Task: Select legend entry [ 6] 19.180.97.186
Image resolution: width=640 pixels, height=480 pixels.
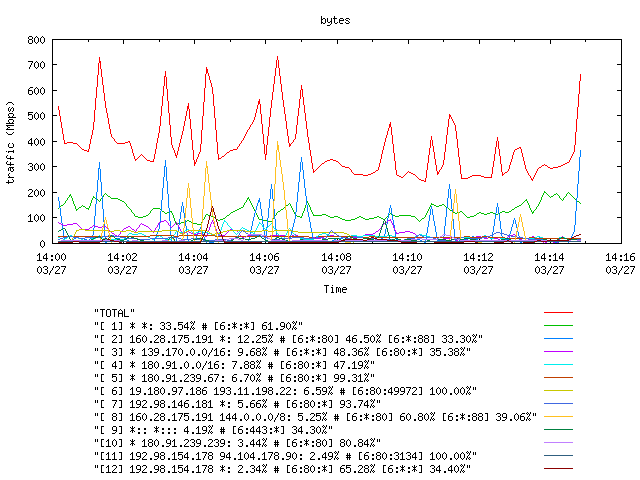Action: pyautogui.click(x=285, y=391)
